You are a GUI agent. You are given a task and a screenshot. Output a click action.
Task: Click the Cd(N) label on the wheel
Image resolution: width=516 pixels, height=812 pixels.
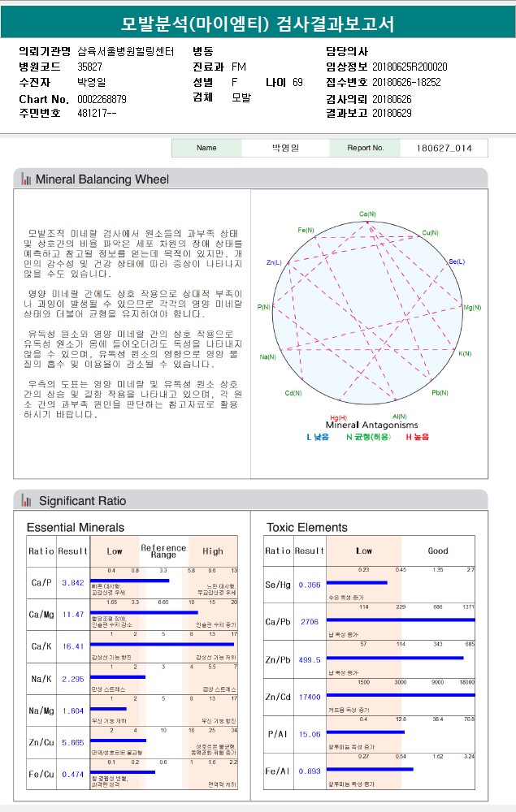click(x=293, y=393)
